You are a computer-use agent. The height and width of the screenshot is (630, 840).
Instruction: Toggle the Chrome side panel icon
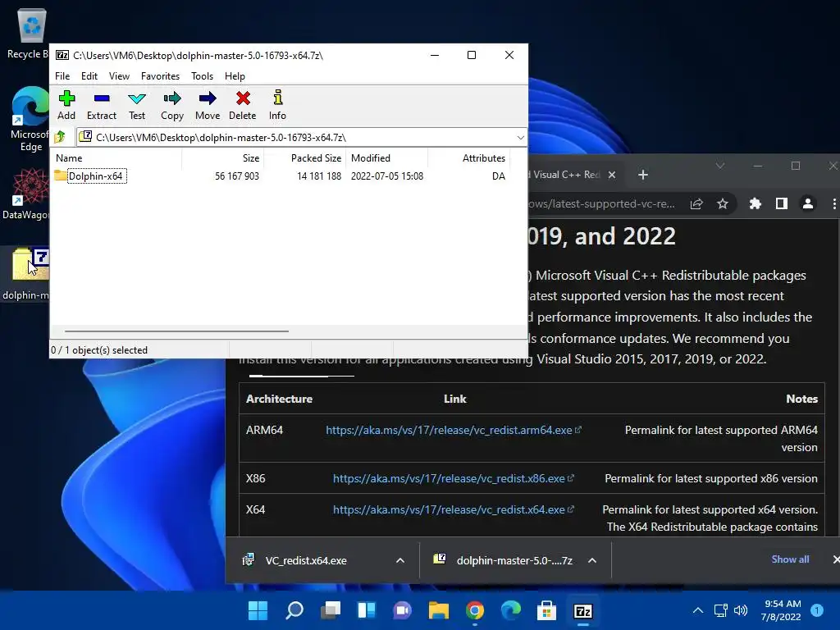pyautogui.click(x=781, y=203)
